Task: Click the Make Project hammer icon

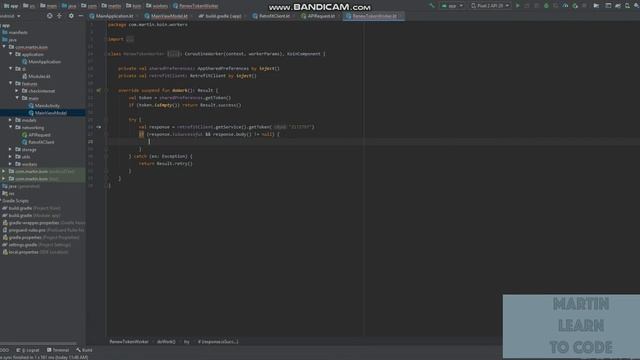Action: (x=432, y=6)
